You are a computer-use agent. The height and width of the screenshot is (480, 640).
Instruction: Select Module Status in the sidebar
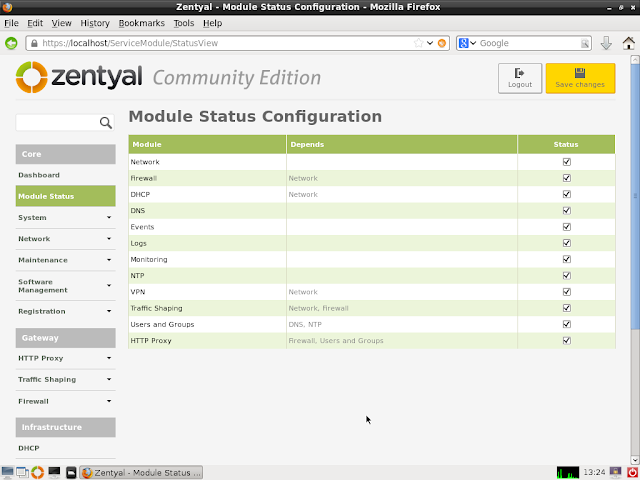[x=65, y=196]
